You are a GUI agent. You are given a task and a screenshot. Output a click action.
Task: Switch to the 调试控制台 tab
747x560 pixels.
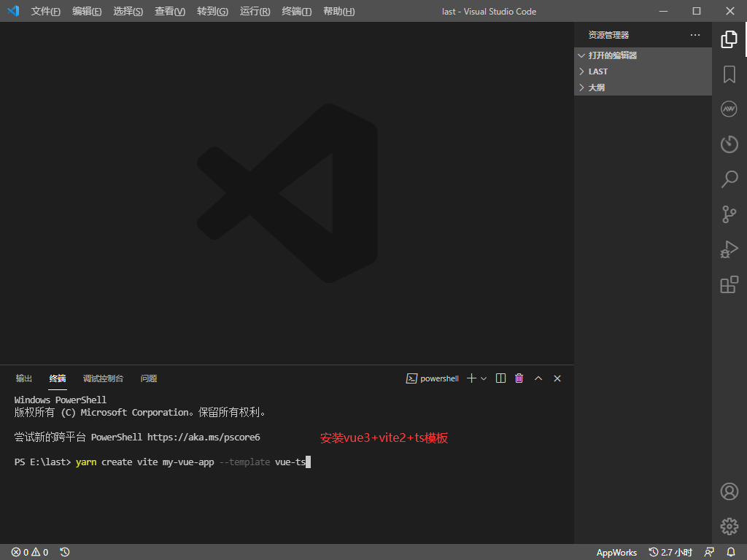tap(103, 378)
